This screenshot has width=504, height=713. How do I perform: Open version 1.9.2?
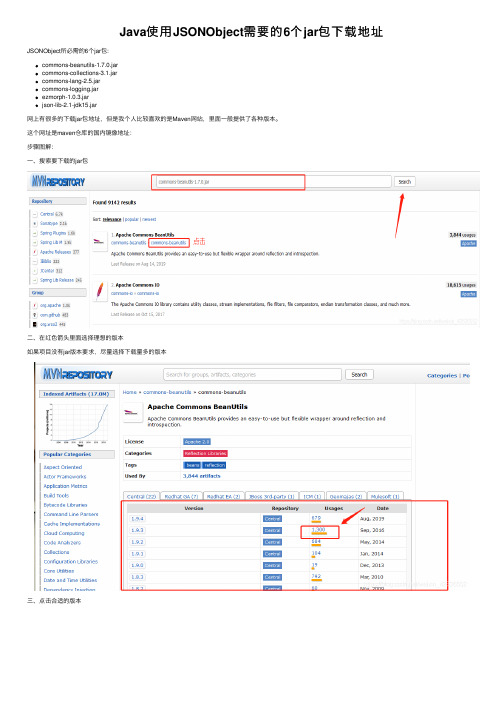pos(137,542)
